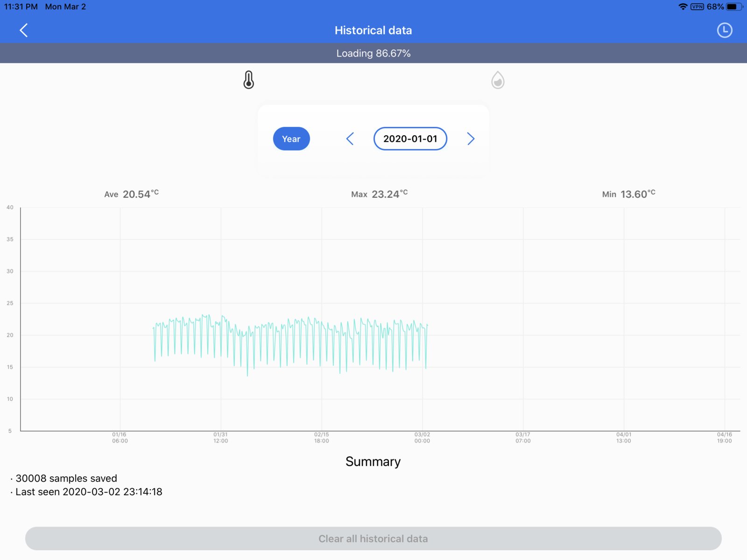The image size is (747, 560).
Task: Tap the 04/16 19:00 axis label
Action: point(725,438)
